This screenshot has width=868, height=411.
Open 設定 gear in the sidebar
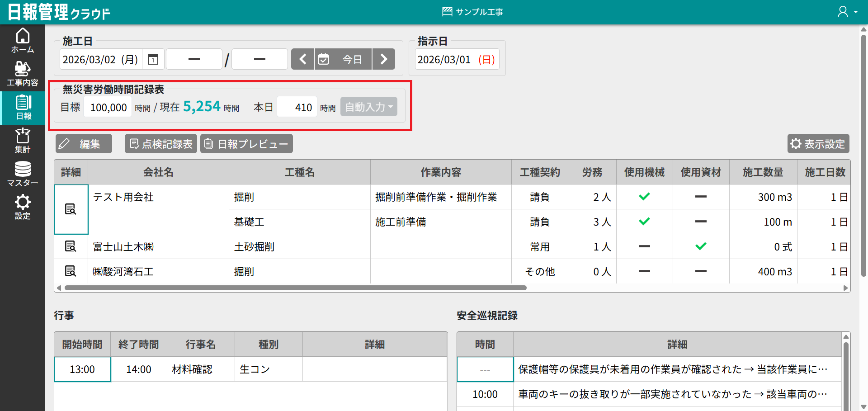click(x=23, y=207)
